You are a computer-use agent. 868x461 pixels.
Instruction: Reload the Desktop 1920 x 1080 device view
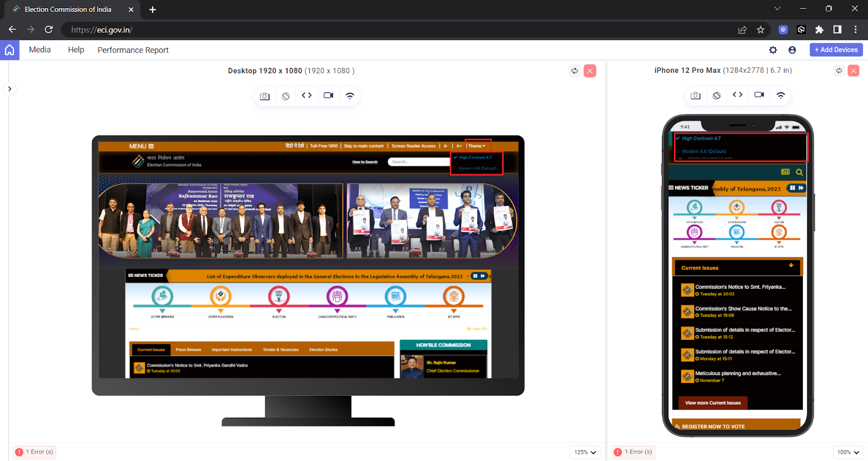pos(575,71)
